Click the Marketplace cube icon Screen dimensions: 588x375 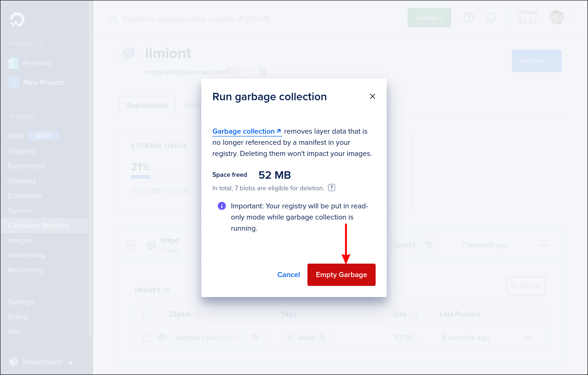pos(13,362)
